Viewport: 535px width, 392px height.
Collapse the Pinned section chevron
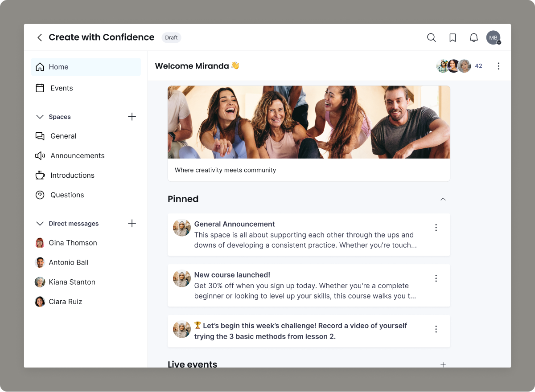tap(443, 199)
